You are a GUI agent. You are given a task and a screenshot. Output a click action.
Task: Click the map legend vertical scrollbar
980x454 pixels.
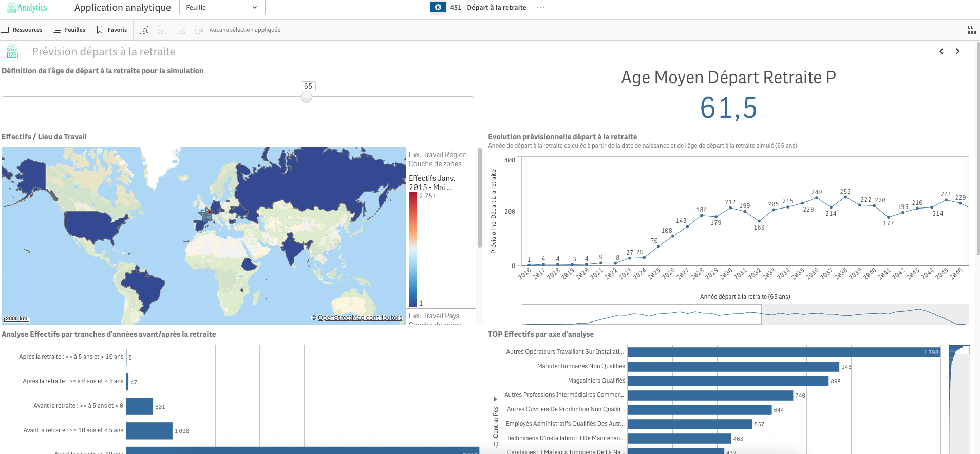click(480, 198)
